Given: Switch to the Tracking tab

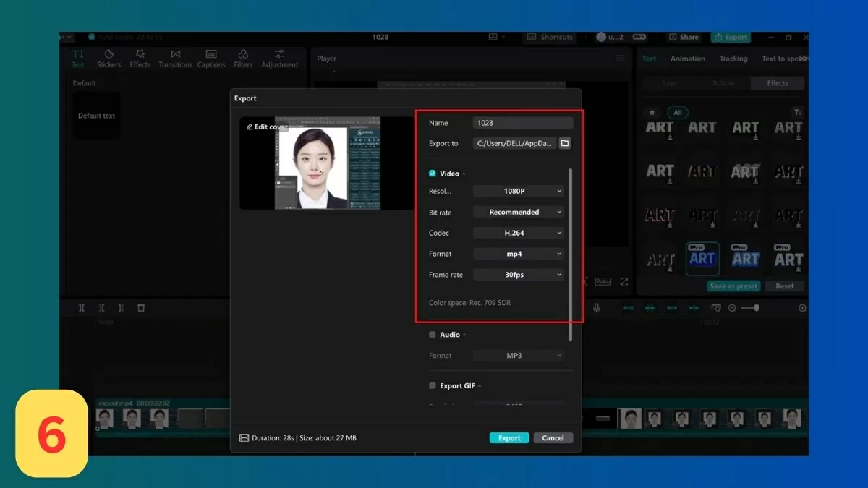Looking at the screenshot, I should pyautogui.click(x=733, y=59).
